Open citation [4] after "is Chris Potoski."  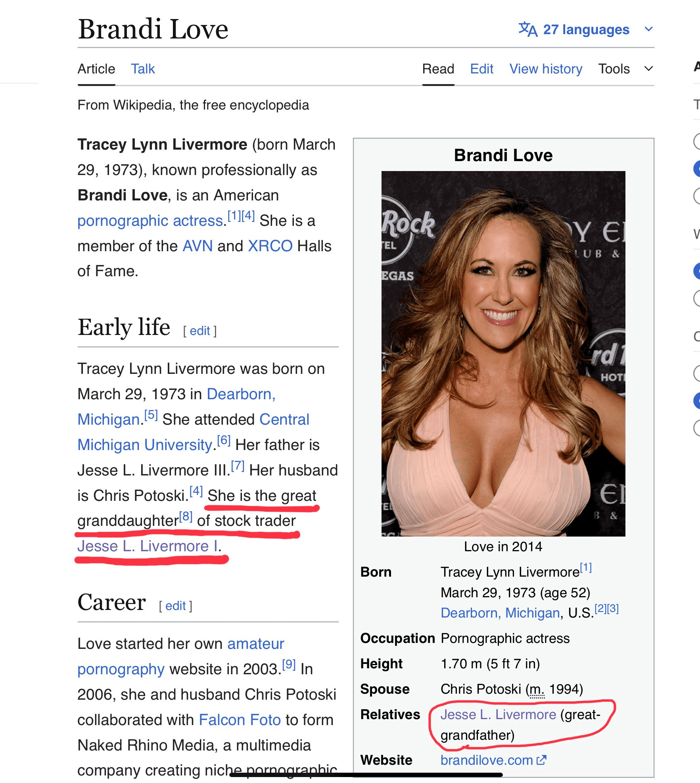(196, 491)
